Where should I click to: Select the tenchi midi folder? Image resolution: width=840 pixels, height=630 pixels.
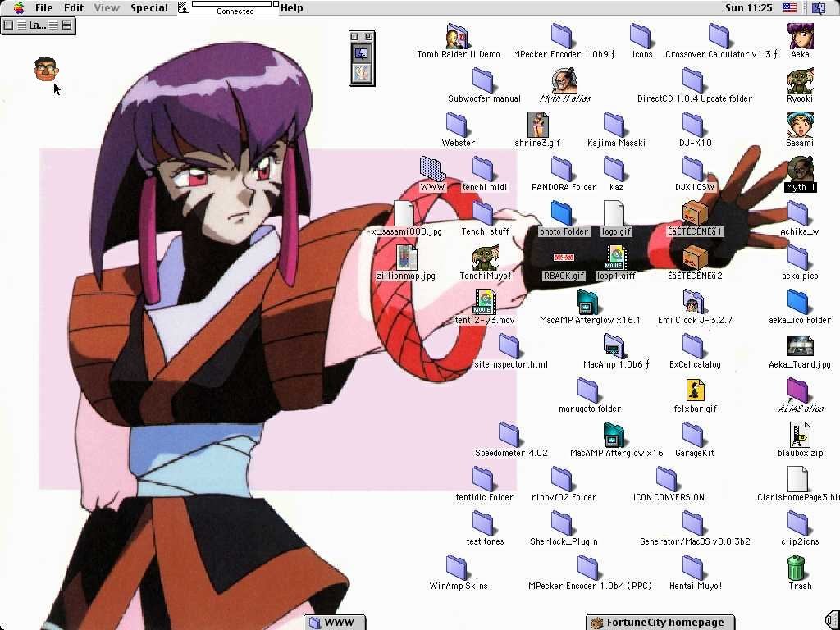coord(483,169)
